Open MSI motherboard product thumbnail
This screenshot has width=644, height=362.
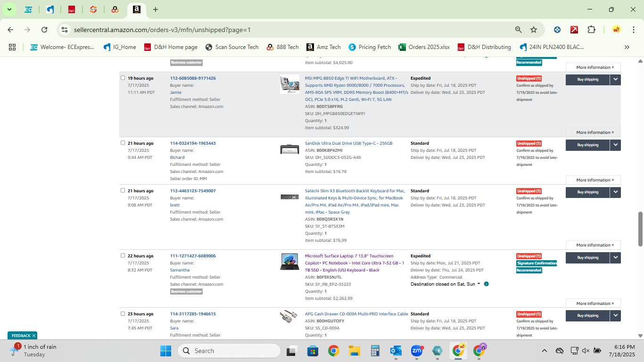click(289, 84)
